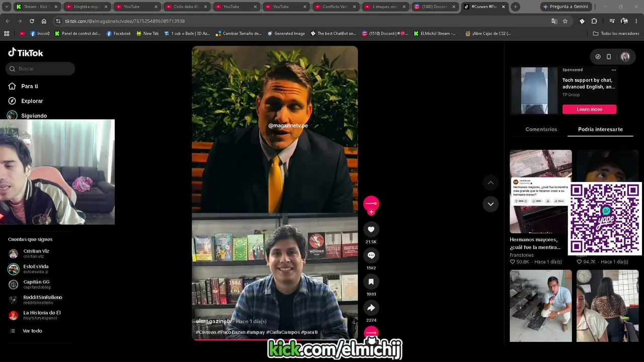Save video with the bookmark icon
The width and height of the screenshot is (644, 362).
coord(371,282)
